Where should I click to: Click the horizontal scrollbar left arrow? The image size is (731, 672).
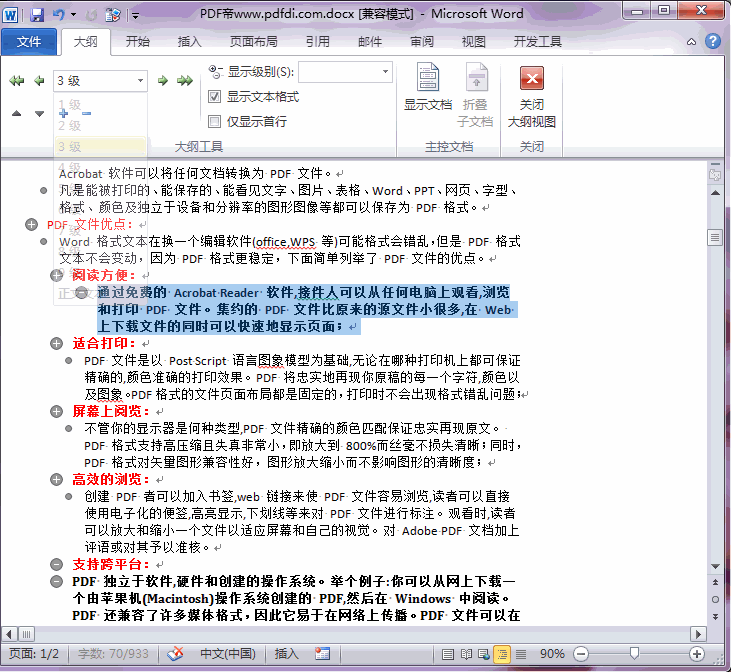tap(9, 634)
